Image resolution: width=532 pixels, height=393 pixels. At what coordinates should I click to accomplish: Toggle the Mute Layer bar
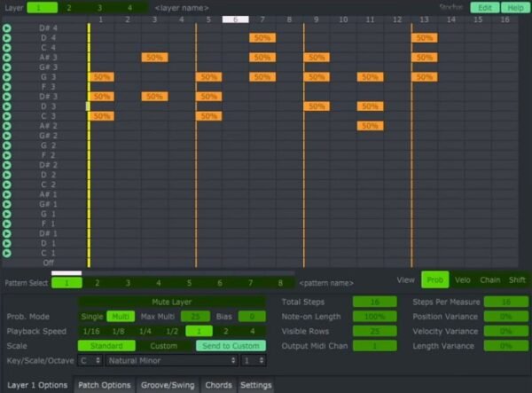[x=172, y=302]
